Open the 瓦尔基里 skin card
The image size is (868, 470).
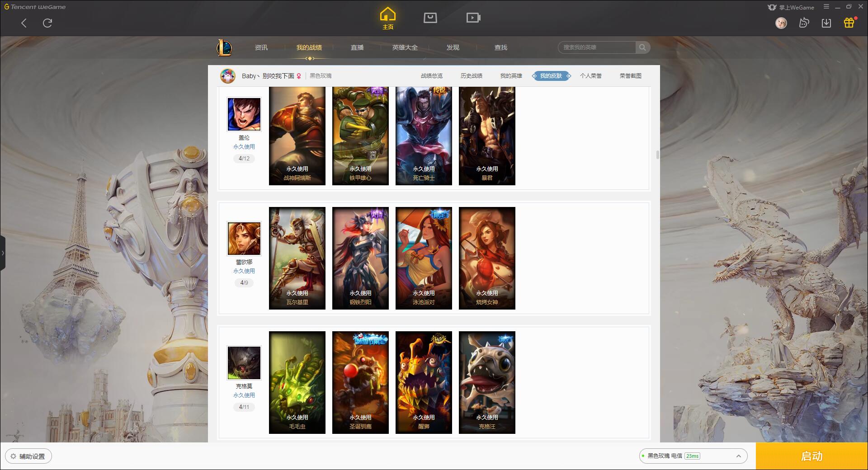click(x=297, y=258)
